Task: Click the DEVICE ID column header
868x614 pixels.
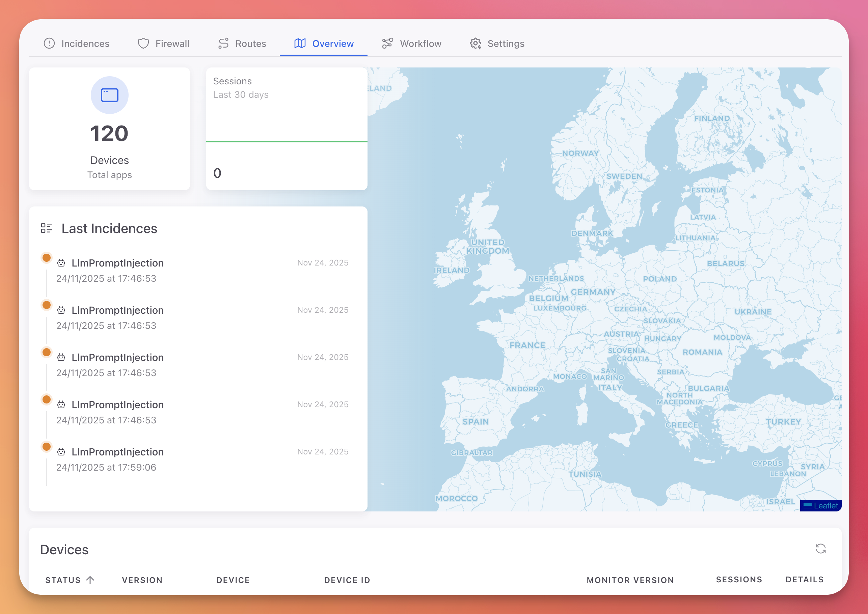Action: [x=347, y=580]
